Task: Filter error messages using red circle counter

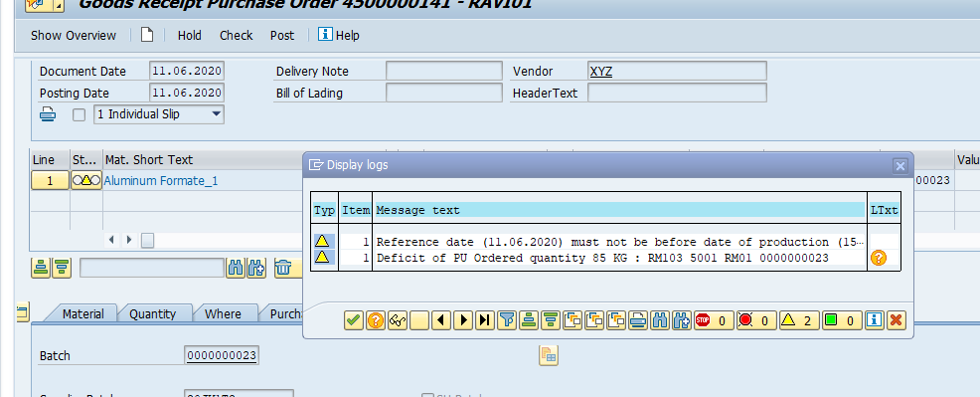Action: [755, 320]
